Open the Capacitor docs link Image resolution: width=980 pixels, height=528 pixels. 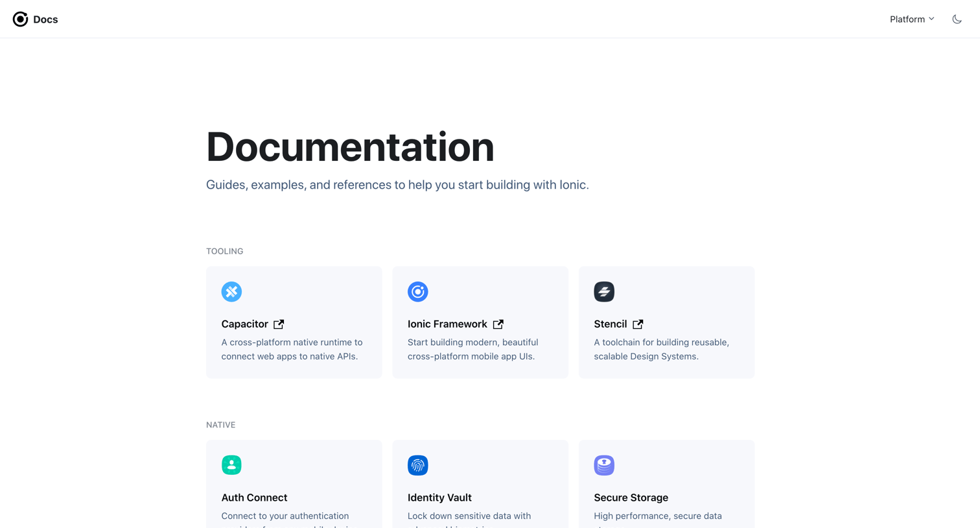click(x=244, y=324)
